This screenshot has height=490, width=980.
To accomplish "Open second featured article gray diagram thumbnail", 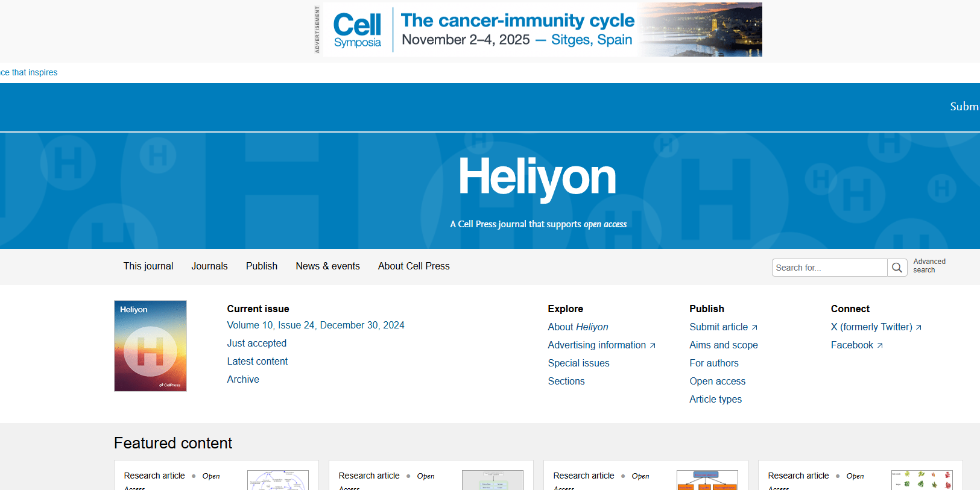I will [x=493, y=480].
